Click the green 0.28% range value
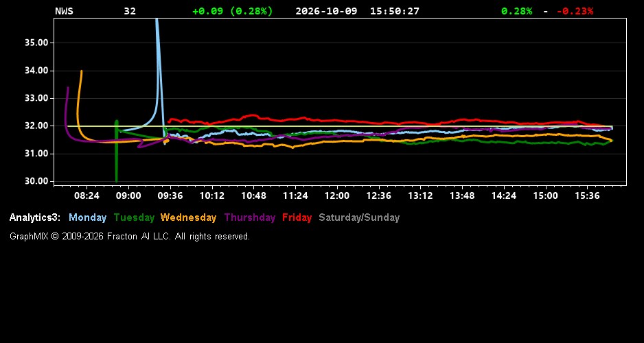 (x=517, y=11)
